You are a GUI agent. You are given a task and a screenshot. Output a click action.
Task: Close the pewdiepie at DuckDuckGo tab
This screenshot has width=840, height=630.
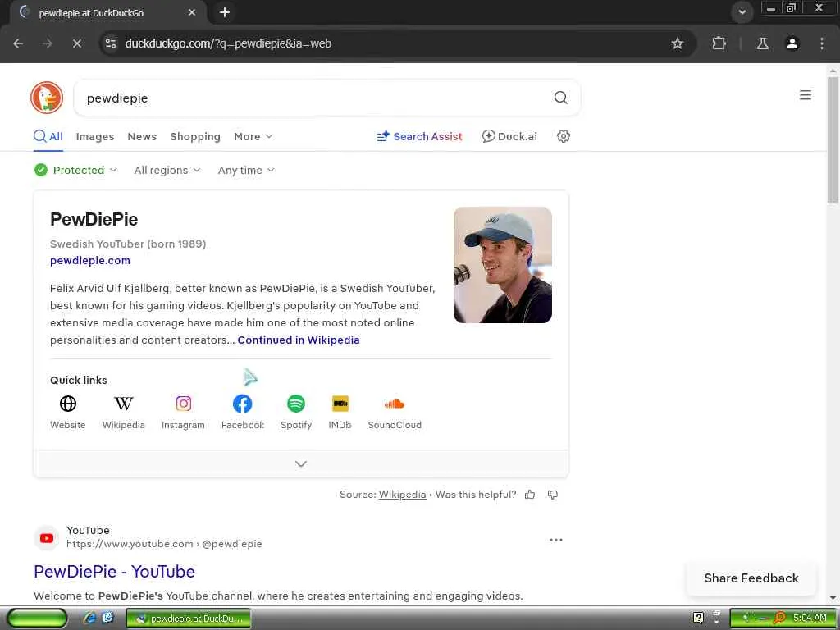tap(192, 12)
